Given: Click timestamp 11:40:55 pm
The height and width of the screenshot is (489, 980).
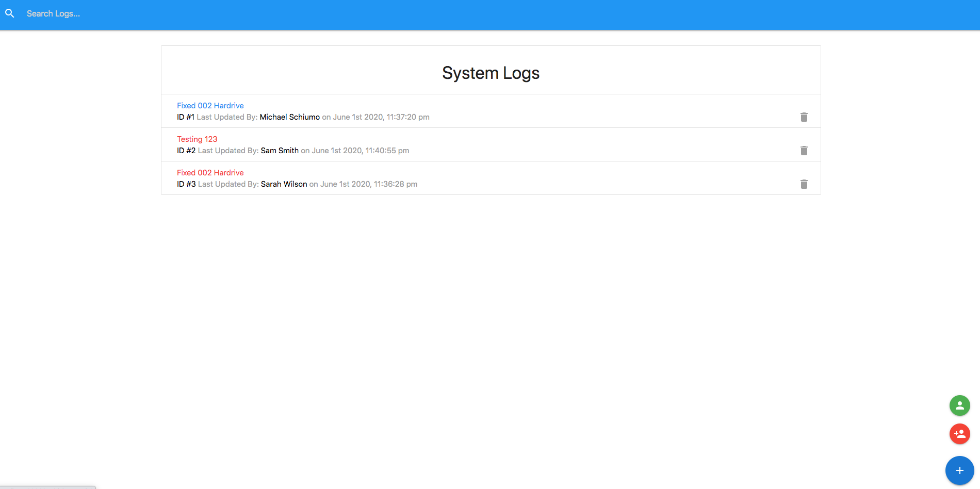Looking at the screenshot, I should [x=387, y=151].
